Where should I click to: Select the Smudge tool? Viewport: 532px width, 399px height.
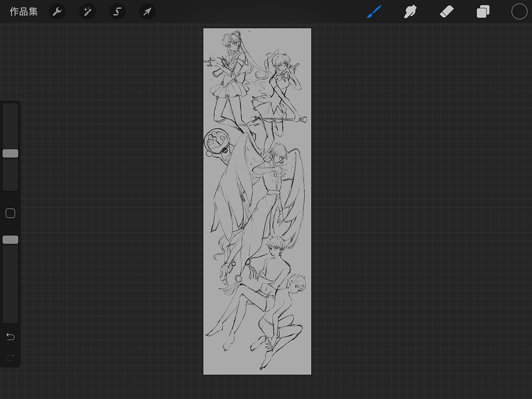410,12
